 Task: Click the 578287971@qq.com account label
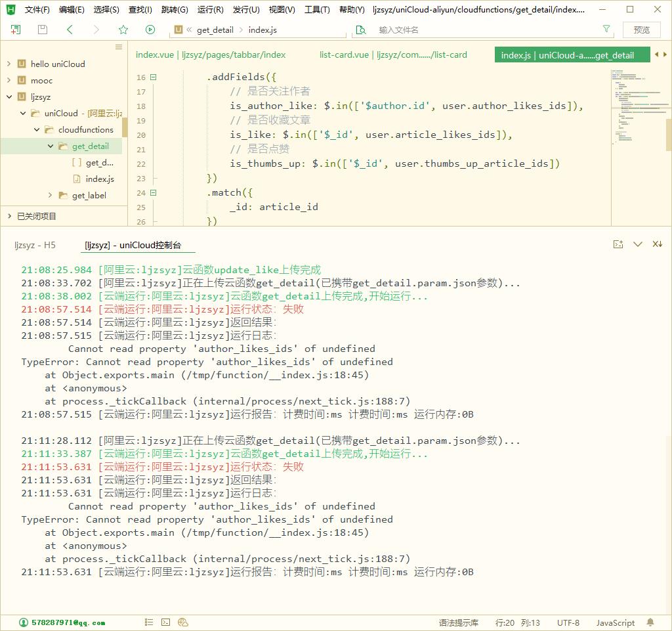68,623
